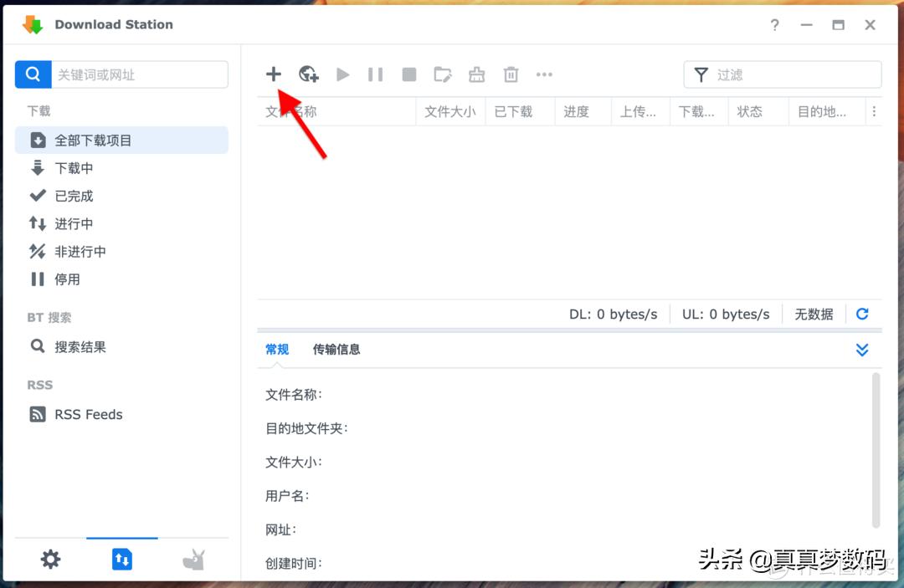This screenshot has width=904, height=588.
Task: Click the help question mark in the title bar
Action: point(774,25)
